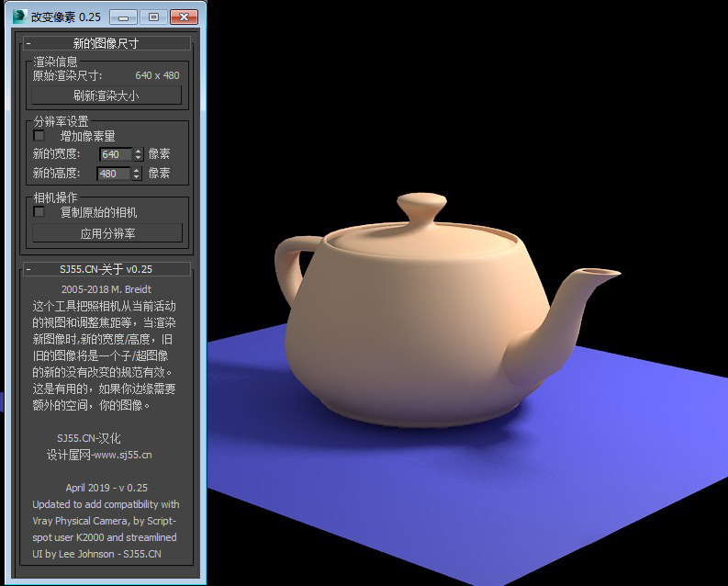
Task: Focus the 新的宽度 input field
Action: point(115,154)
